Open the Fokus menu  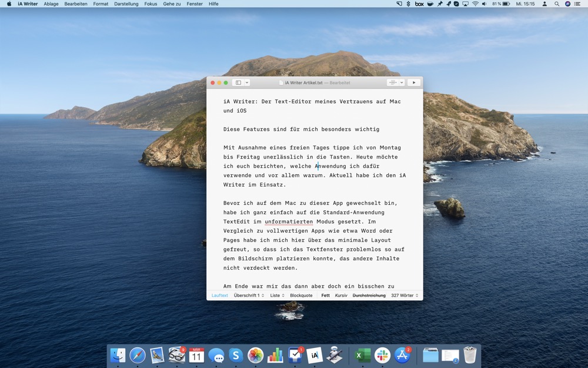[151, 4]
